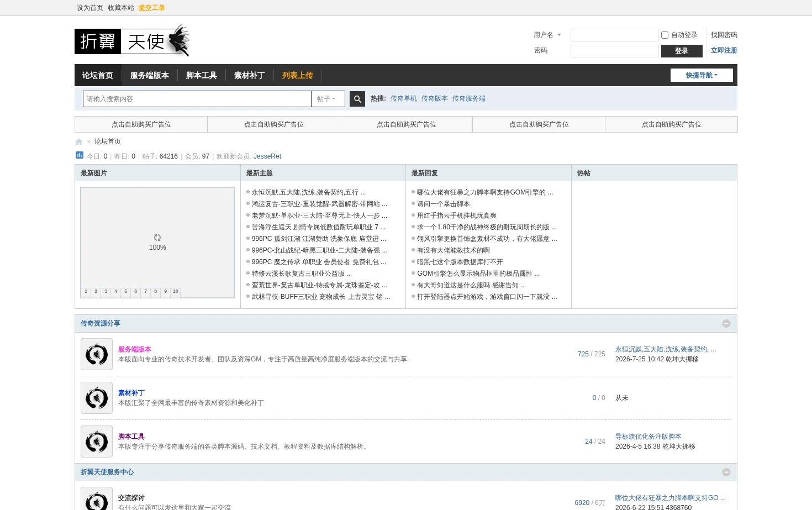Select slideshow page 1

point(86,292)
